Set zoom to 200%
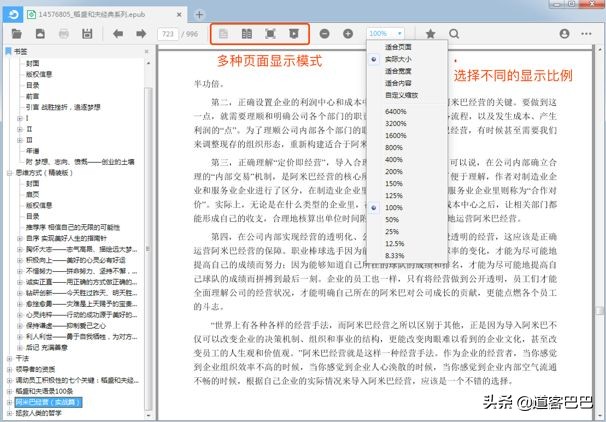606x422 pixels. pyautogui.click(x=394, y=172)
